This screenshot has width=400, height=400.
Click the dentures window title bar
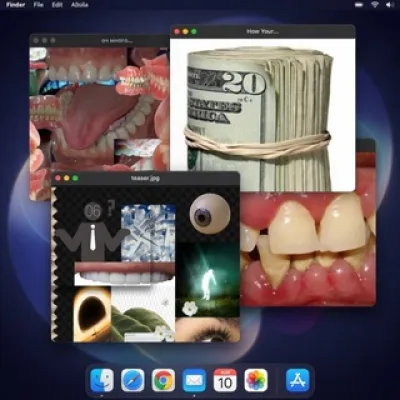click(x=100, y=41)
